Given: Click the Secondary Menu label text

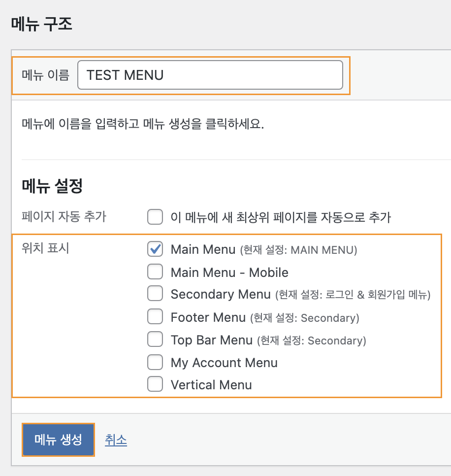Looking at the screenshot, I should [x=221, y=294].
